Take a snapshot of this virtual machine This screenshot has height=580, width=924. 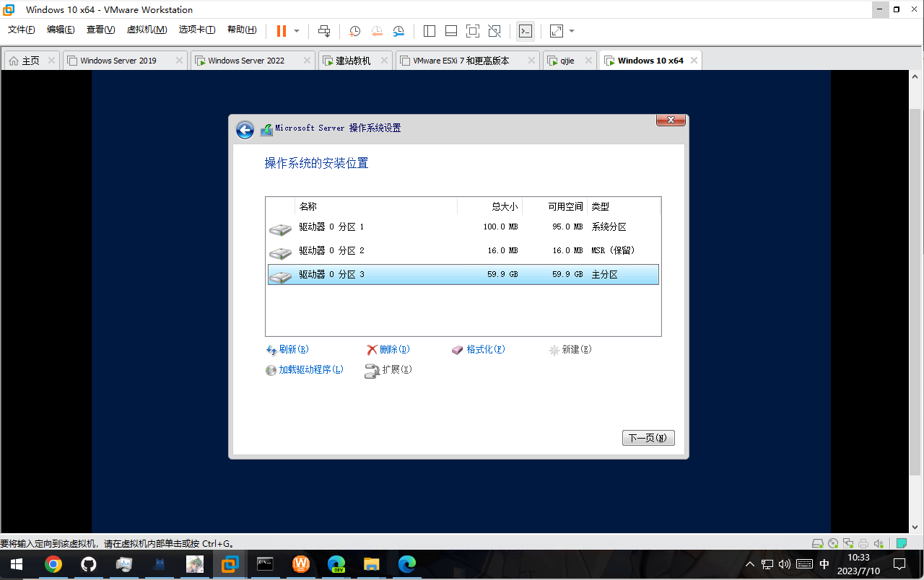(355, 31)
